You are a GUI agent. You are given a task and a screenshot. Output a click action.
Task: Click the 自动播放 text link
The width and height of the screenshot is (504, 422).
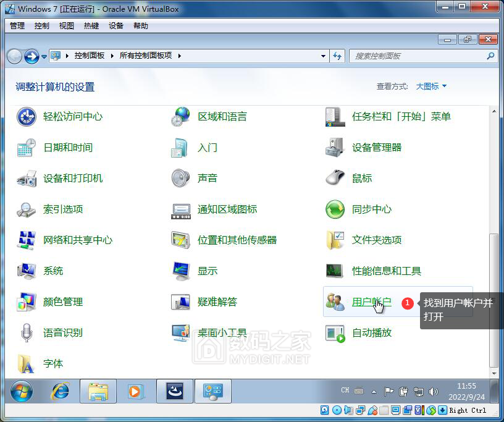point(372,332)
